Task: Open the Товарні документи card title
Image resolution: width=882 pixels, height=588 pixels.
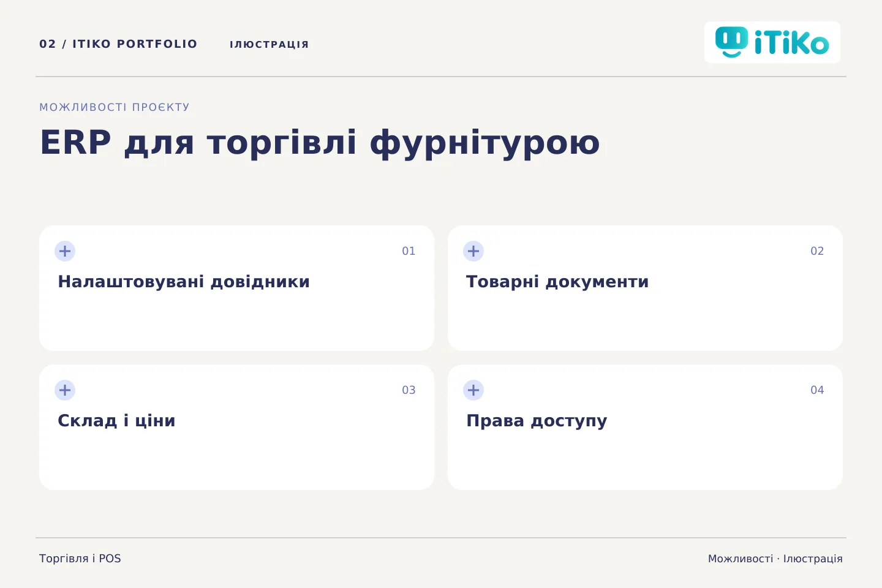Action: click(557, 282)
